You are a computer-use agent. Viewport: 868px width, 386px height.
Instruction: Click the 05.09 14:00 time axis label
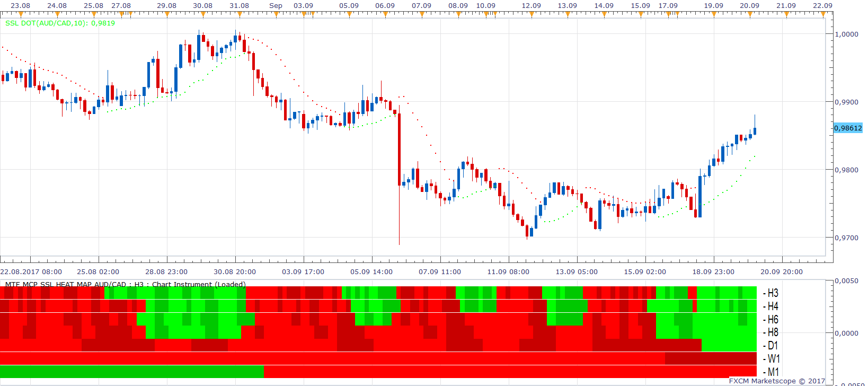click(371, 271)
